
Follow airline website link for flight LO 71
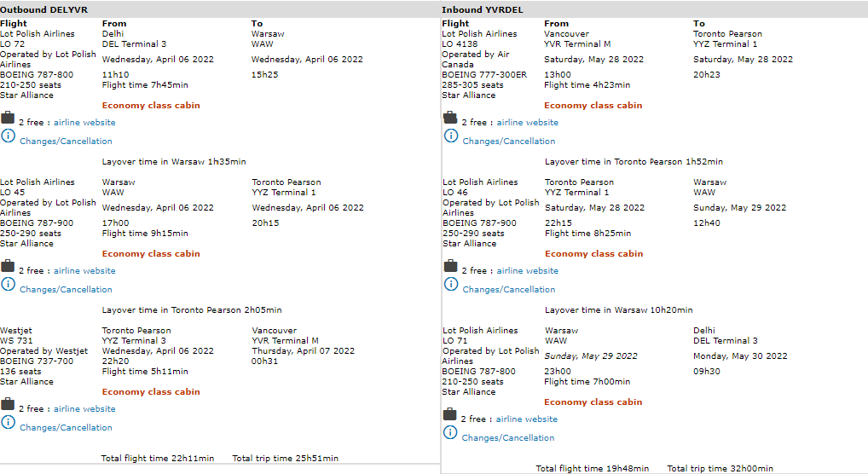[527, 419]
